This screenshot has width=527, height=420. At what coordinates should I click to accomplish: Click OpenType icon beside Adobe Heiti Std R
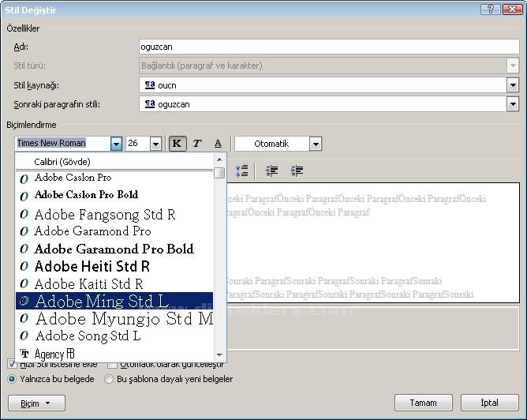tap(24, 266)
